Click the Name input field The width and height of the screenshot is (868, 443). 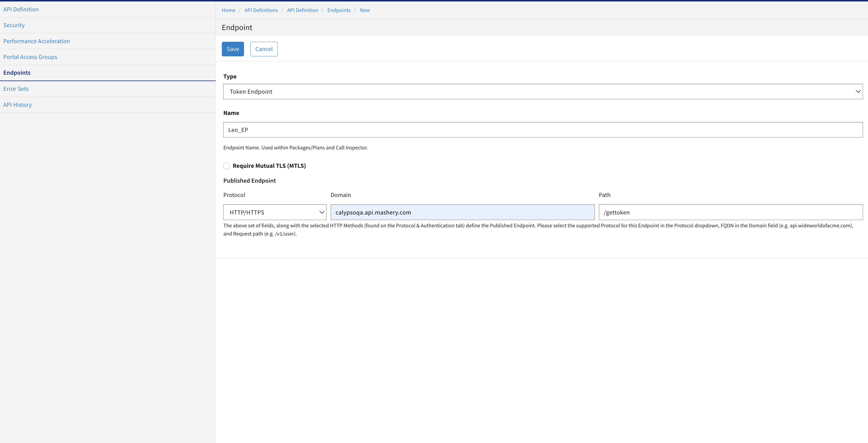tap(543, 130)
